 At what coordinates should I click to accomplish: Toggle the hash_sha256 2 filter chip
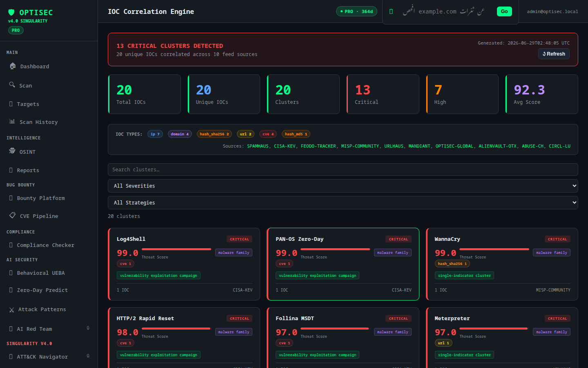214,134
